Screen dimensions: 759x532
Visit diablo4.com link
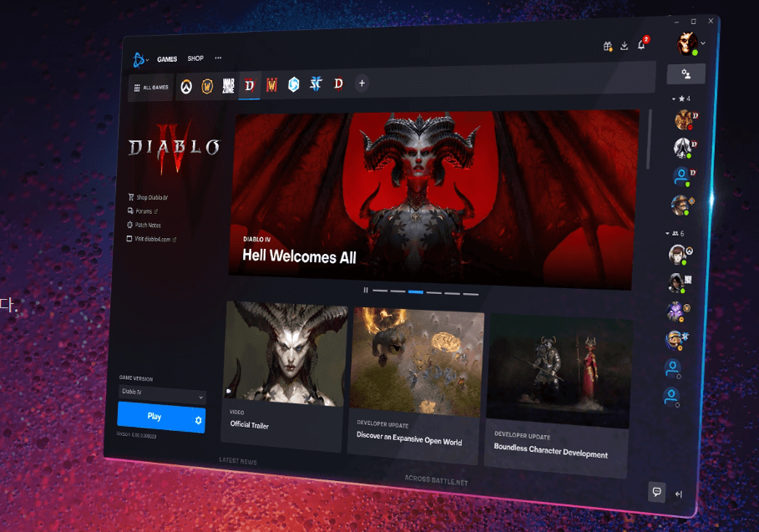[151, 239]
